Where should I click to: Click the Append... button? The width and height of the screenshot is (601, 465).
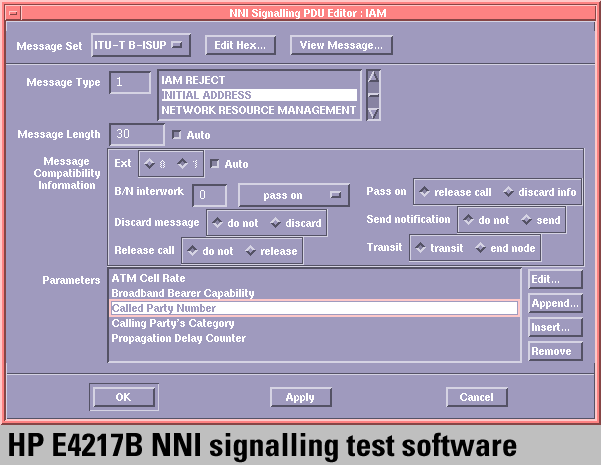[555, 303]
